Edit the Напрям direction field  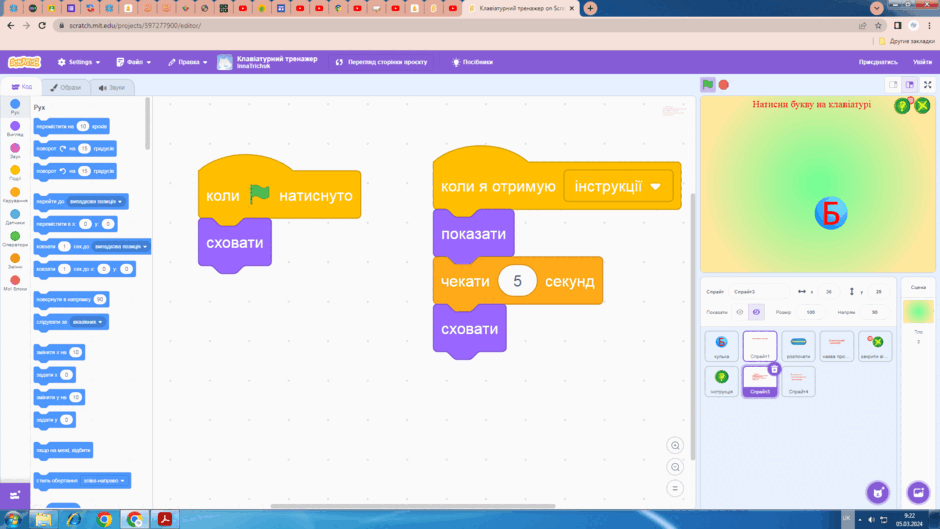coord(875,312)
